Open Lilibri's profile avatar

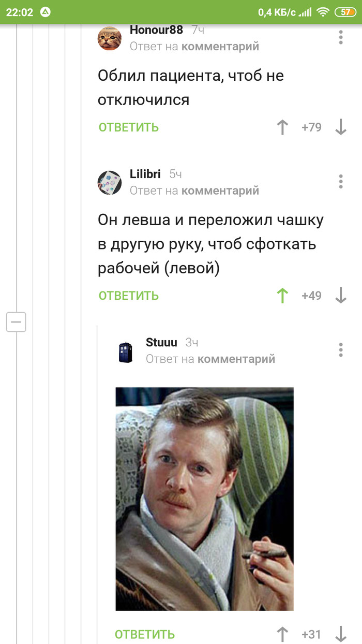[x=110, y=182]
